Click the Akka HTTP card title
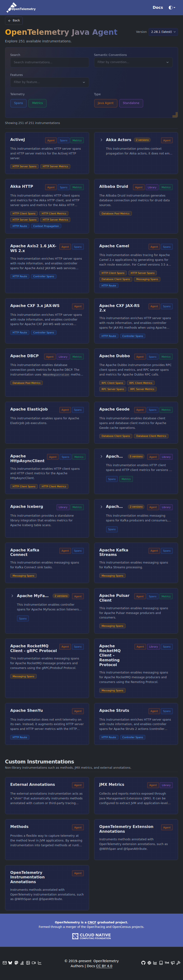Image resolution: width=183 pixels, height=980 pixels. click(x=22, y=186)
